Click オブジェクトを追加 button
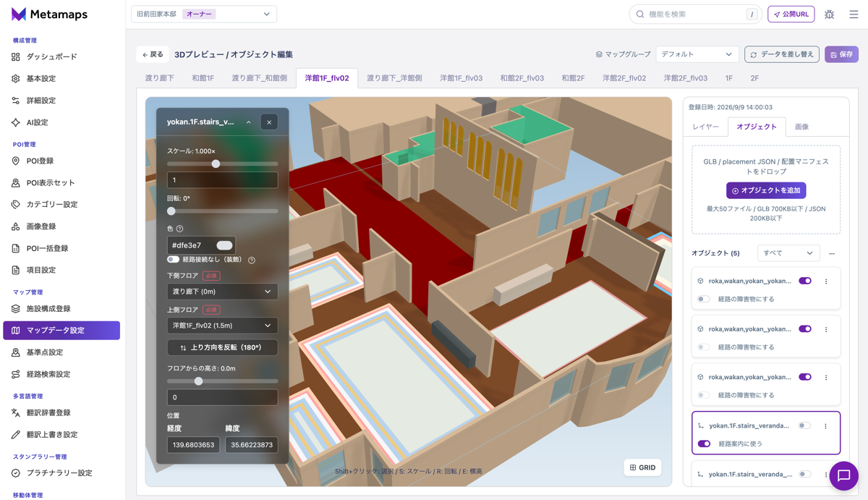Screen dimensions: 868x500 pyautogui.click(x=766, y=190)
